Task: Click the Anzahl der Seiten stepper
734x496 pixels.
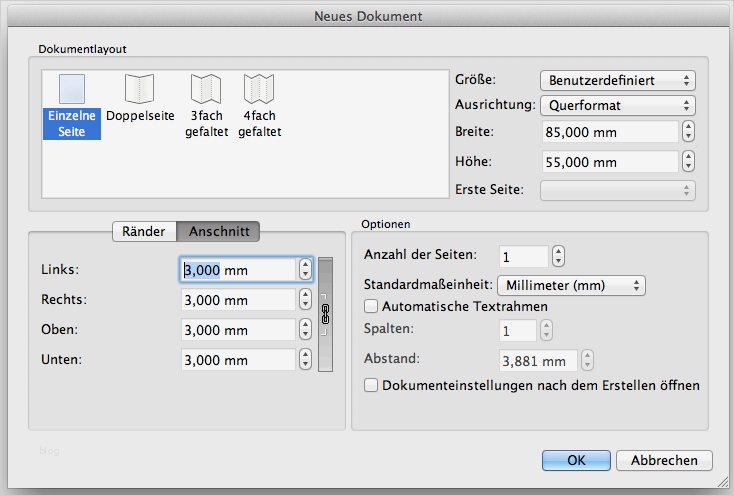Action: [x=558, y=256]
